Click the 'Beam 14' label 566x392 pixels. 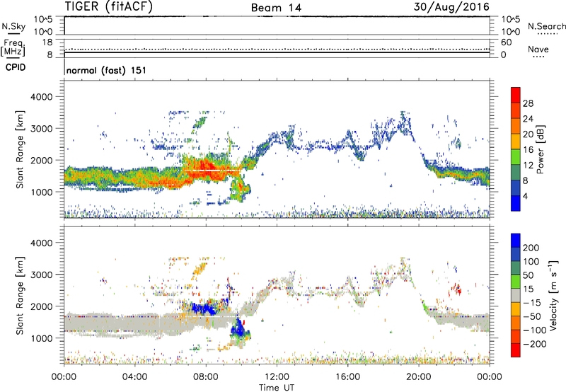pos(276,8)
